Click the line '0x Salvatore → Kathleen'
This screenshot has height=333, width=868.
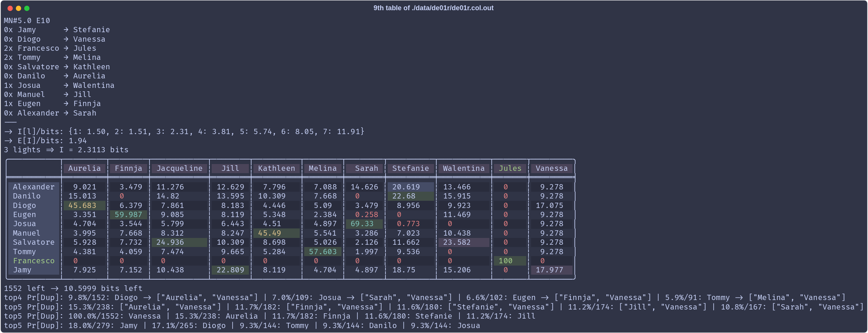(57, 67)
